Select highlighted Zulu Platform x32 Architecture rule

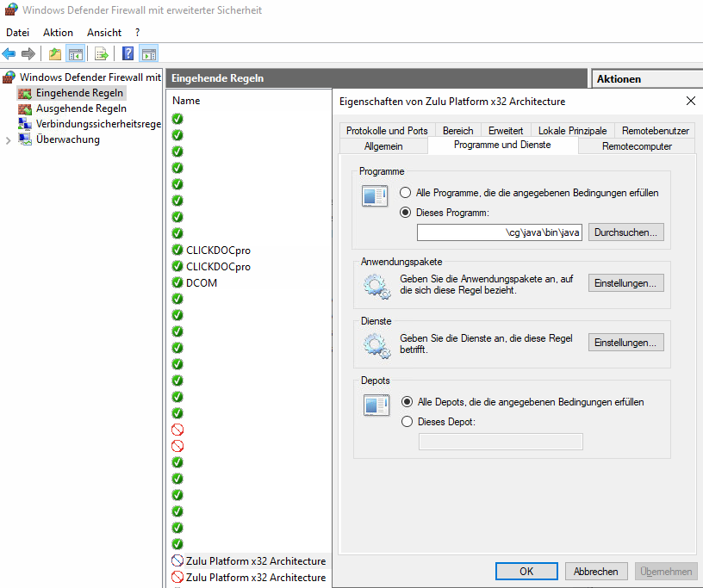click(256, 560)
